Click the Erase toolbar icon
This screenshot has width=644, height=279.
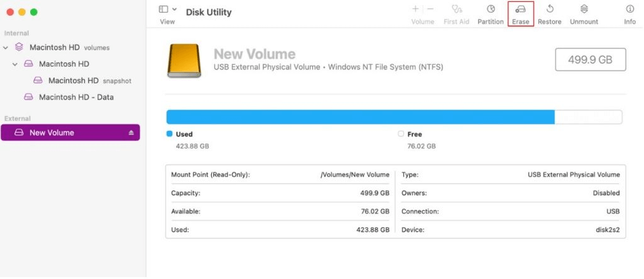pyautogui.click(x=521, y=9)
